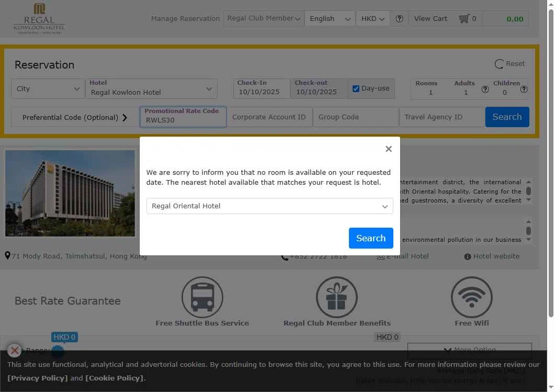Open the Privacy Policy link

tap(38, 378)
